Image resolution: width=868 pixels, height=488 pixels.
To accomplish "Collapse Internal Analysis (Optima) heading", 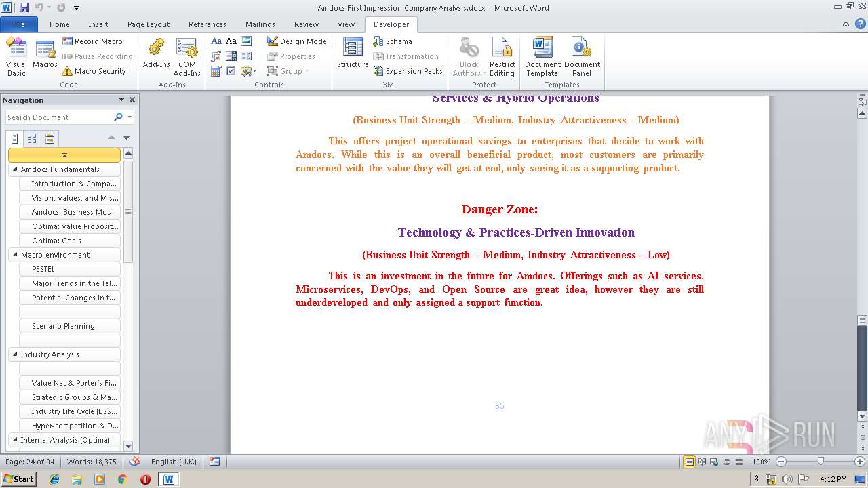I will [x=15, y=440].
